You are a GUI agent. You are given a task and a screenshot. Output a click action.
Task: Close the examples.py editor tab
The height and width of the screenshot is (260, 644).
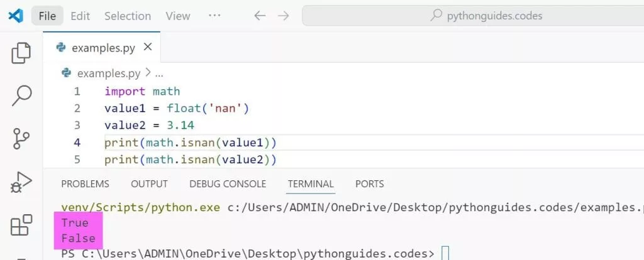click(148, 47)
